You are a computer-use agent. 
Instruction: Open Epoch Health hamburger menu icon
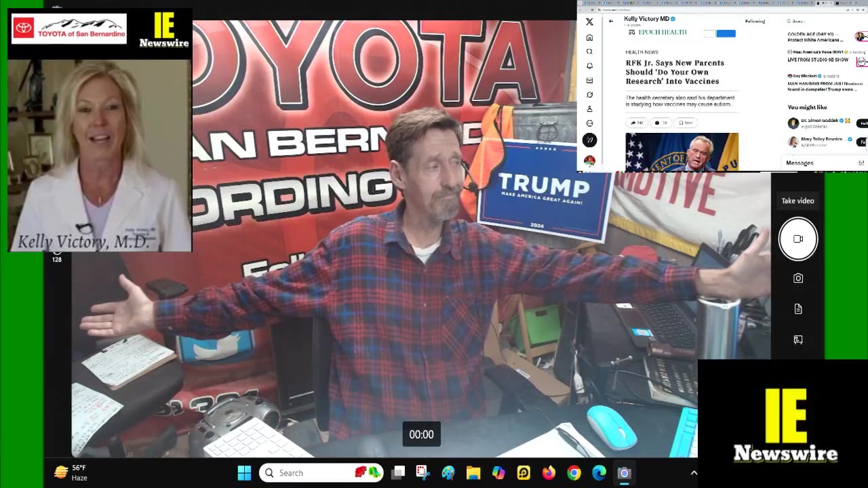click(632, 33)
